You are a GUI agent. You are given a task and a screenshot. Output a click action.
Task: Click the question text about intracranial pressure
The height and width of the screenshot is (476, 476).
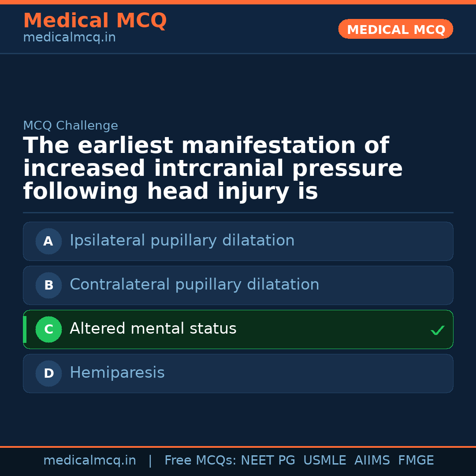pos(212,169)
